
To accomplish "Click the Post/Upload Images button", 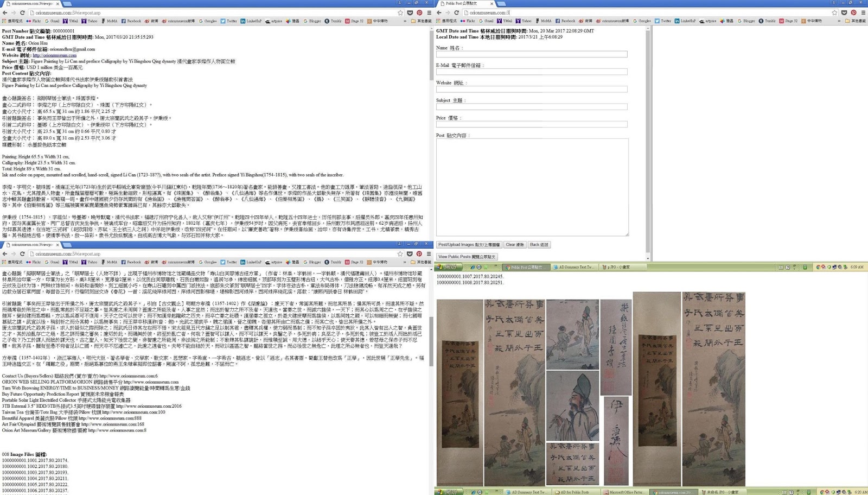I will point(469,245).
